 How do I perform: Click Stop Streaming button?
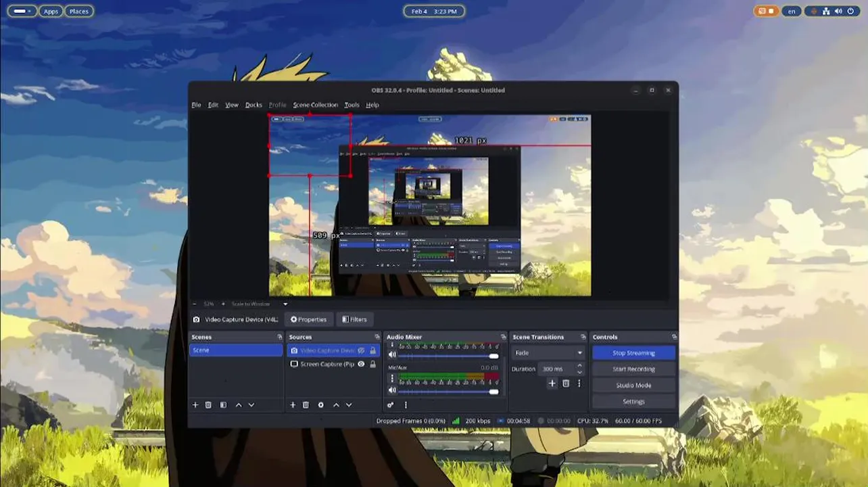pyautogui.click(x=633, y=353)
